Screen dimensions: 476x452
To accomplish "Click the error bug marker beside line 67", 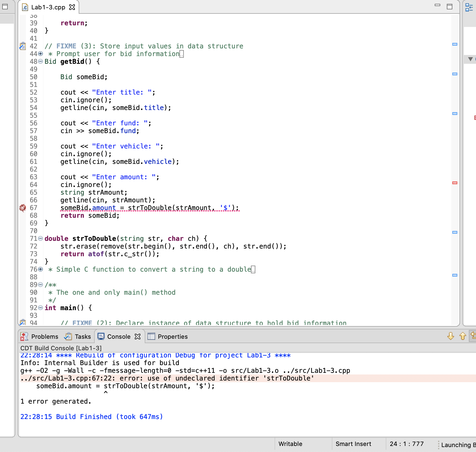I will 23,208.
